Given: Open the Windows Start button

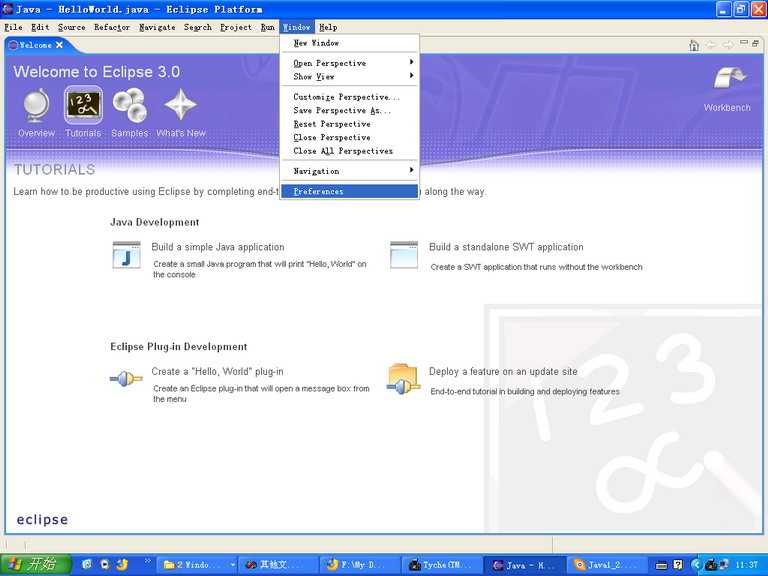Looking at the screenshot, I should [x=35, y=565].
